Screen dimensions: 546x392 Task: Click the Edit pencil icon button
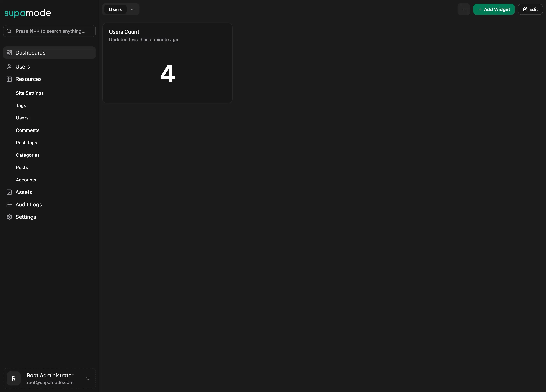(525, 9)
